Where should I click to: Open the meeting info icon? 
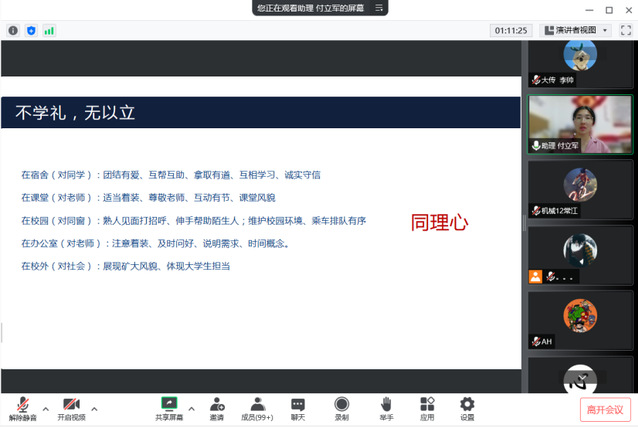[13, 31]
